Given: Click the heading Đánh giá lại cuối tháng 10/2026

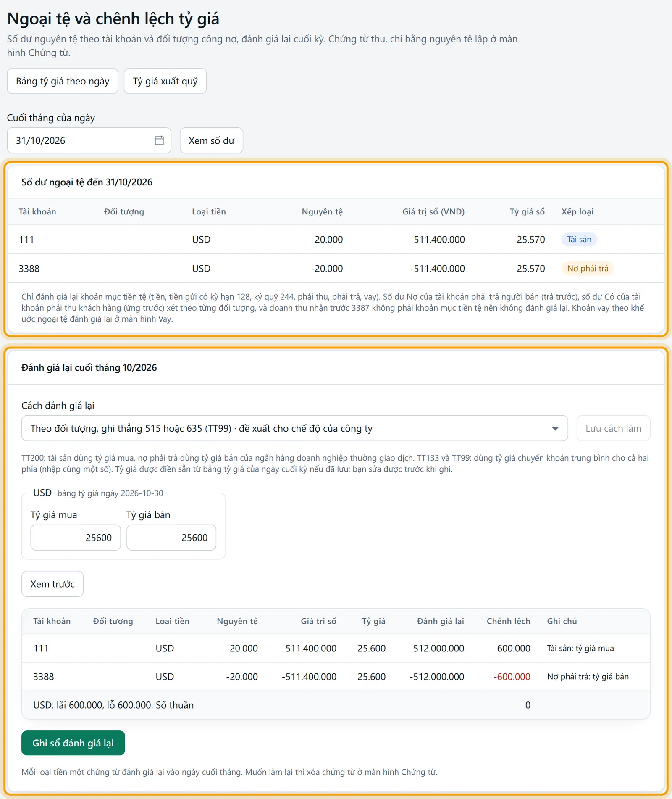Looking at the screenshot, I should pyautogui.click(x=89, y=367).
